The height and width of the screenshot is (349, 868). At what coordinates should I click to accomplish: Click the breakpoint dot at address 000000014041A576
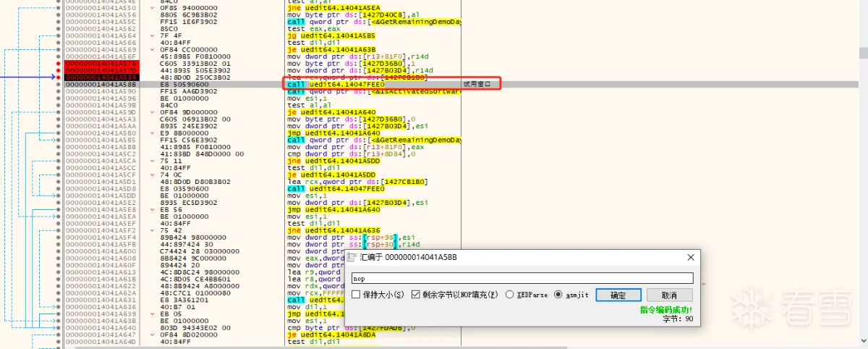click(x=59, y=63)
